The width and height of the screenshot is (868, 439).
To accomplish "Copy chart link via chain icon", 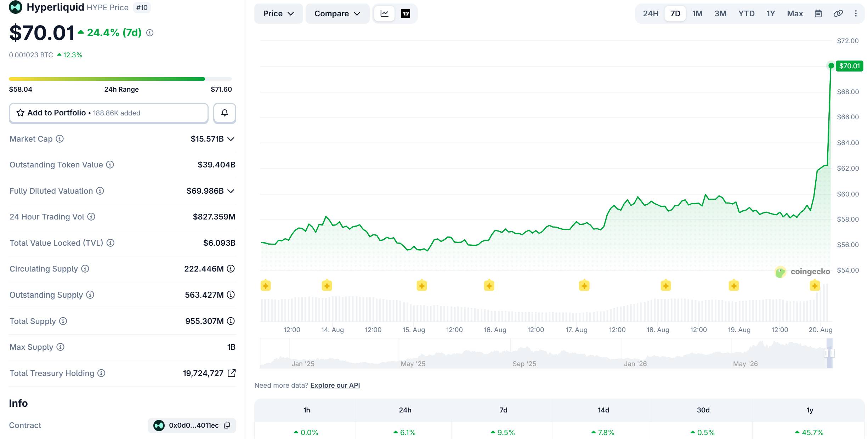I will 838,13.
